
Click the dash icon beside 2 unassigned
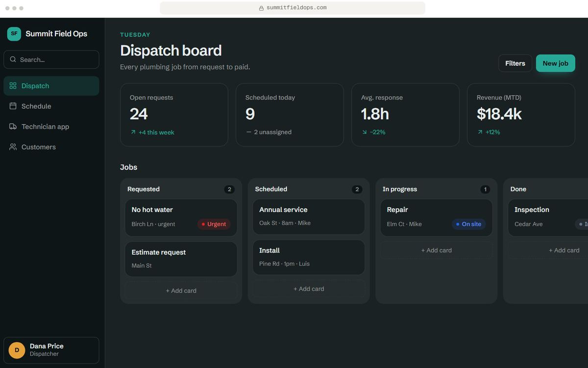tap(248, 132)
